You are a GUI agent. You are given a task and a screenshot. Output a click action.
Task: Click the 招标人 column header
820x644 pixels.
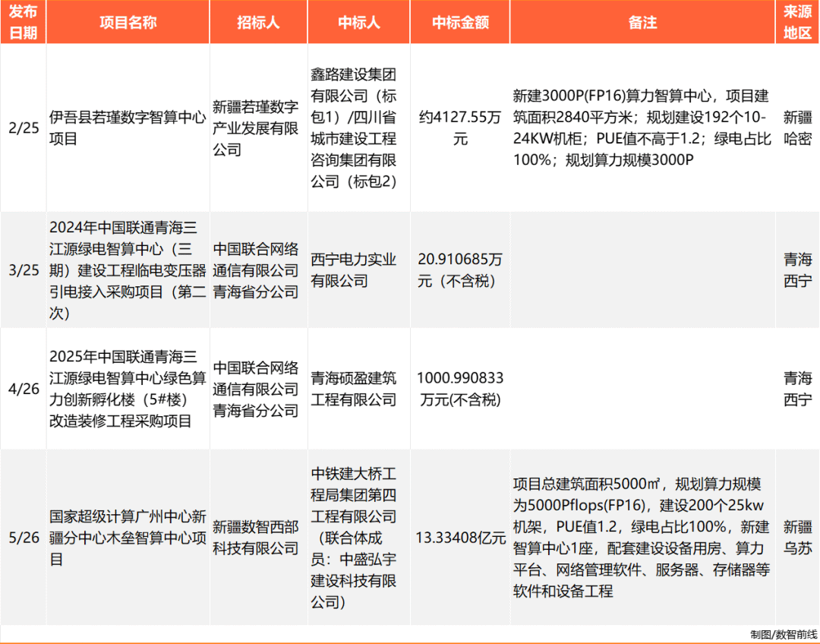pyautogui.click(x=258, y=23)
